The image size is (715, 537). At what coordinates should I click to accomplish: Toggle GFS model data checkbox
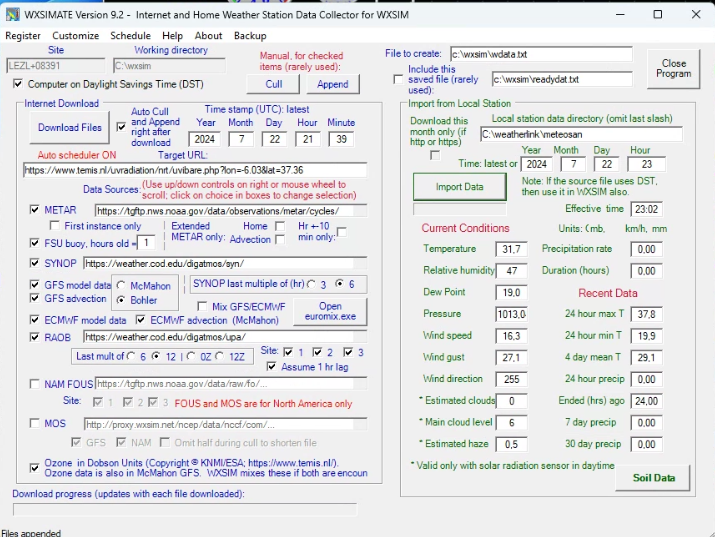[x=34, y=285]
